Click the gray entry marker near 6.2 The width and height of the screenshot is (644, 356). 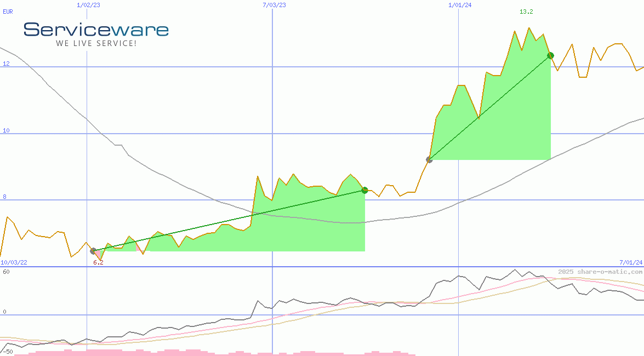click(x=93, y=251)
